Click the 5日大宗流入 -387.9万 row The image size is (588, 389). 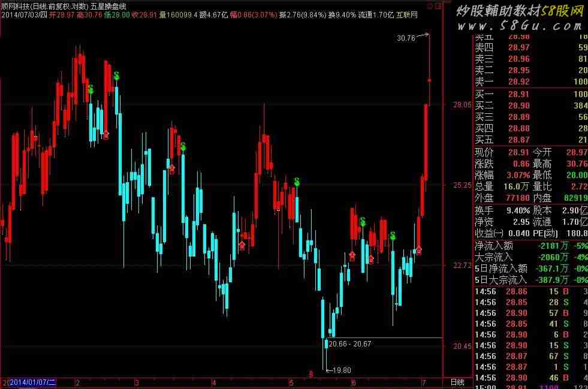pos(530,280)
